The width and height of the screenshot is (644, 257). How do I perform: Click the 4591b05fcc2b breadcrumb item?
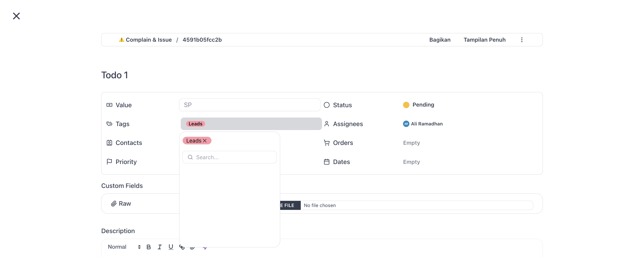pyautogui.click(x=202, y=40)
